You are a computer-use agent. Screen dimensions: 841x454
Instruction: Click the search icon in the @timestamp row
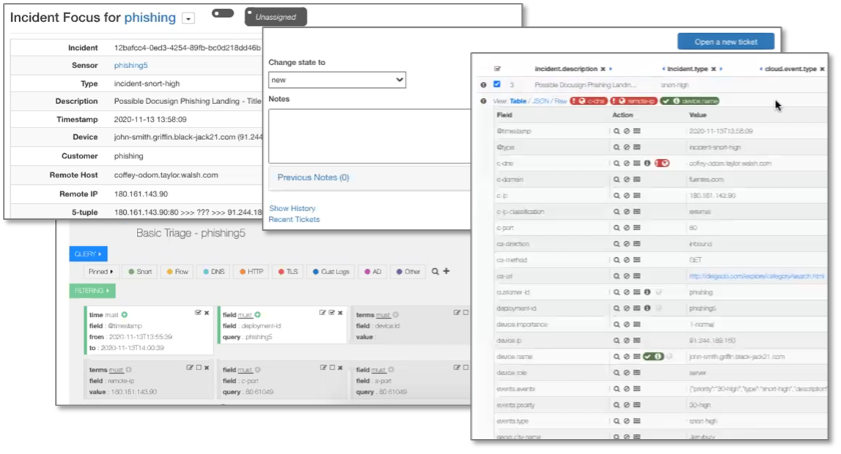[x=617, y=131]
